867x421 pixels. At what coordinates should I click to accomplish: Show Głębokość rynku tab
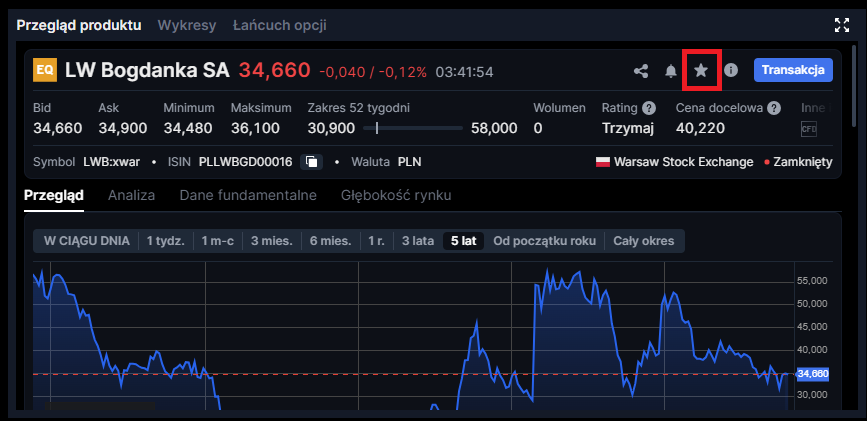coord(396,195)
